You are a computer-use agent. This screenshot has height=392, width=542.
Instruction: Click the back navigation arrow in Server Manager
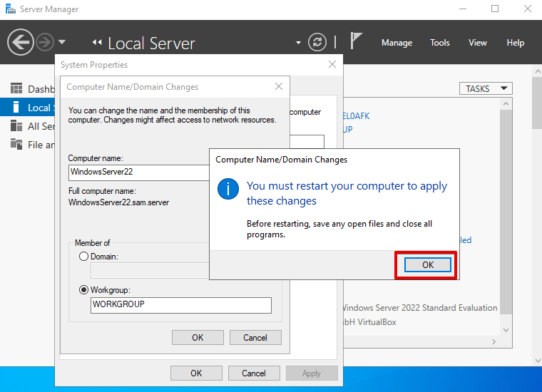(x=21, y=42)
